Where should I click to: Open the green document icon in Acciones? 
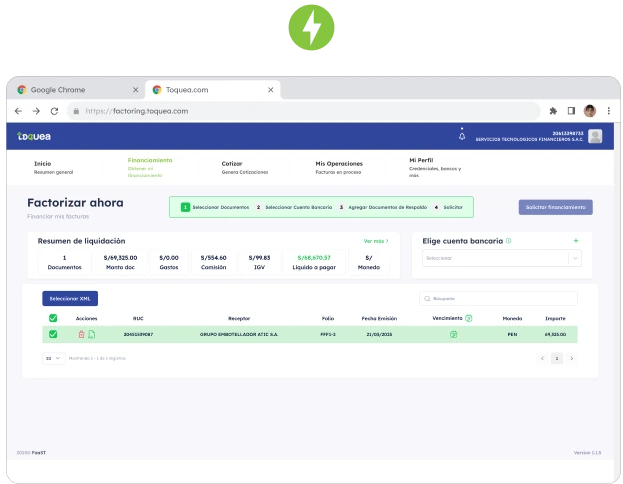click(92, 334)
